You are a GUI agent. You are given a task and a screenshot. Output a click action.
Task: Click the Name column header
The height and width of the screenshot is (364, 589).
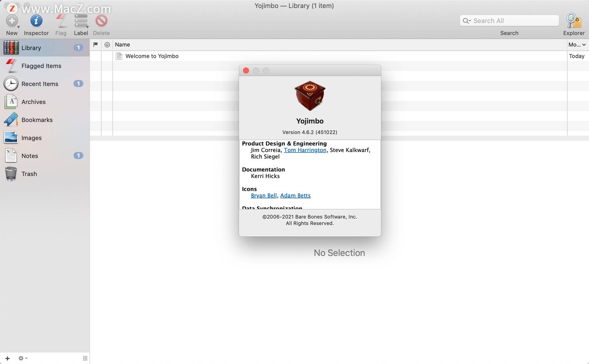(x=123, y=44)
